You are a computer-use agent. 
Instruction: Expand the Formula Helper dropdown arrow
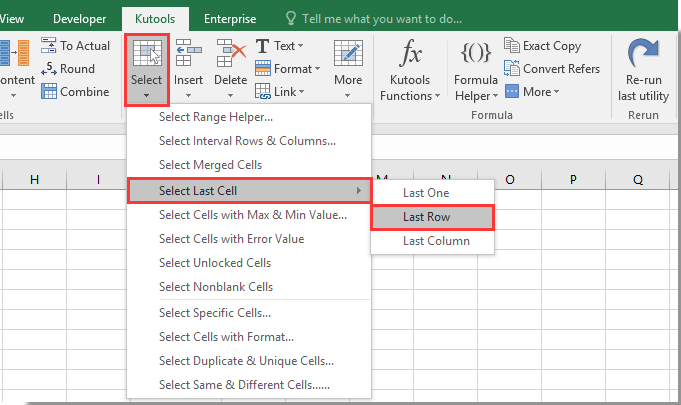pyautogui.click(x=495, y=95)
